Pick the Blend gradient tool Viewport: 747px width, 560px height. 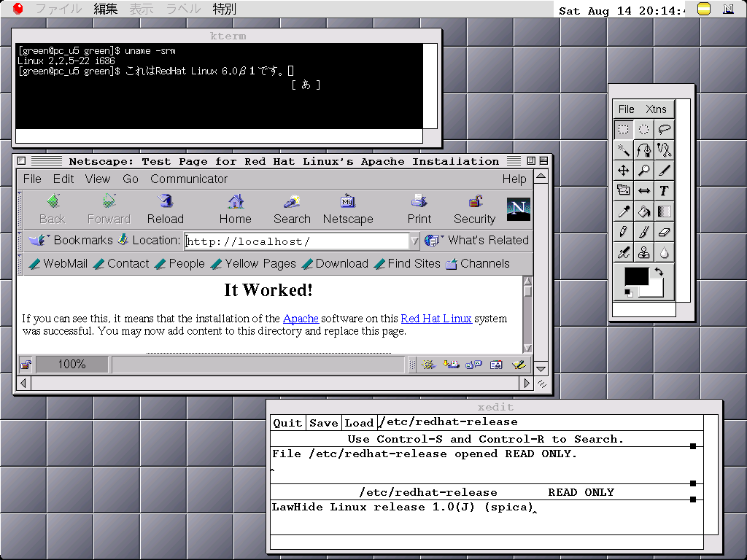tap(664, 211)
